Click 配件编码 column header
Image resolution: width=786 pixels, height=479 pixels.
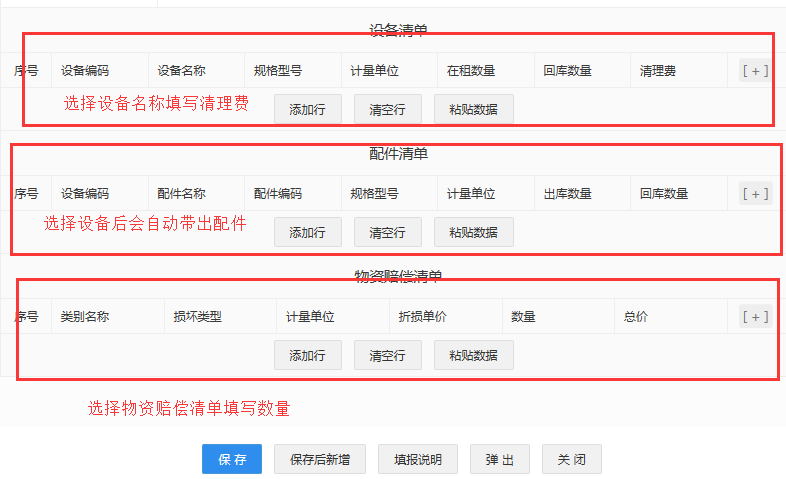[278, 193]
